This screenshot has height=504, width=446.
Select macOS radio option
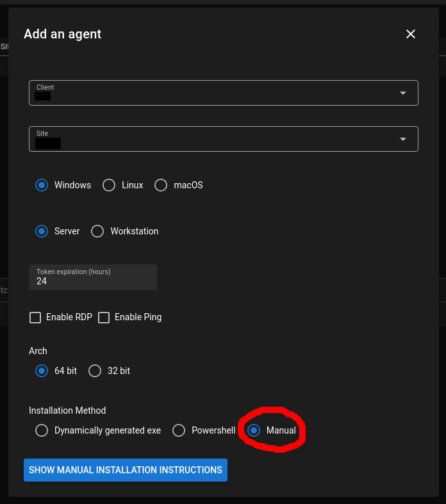pos(161,185)
